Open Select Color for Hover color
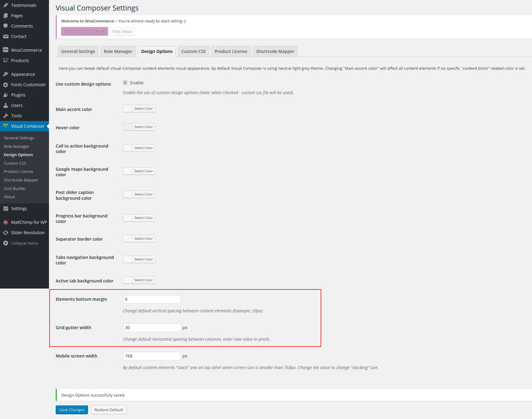Image resolution: width=532 pixels, height=419 pixels. pyautogui.click(x=143, y=127)
